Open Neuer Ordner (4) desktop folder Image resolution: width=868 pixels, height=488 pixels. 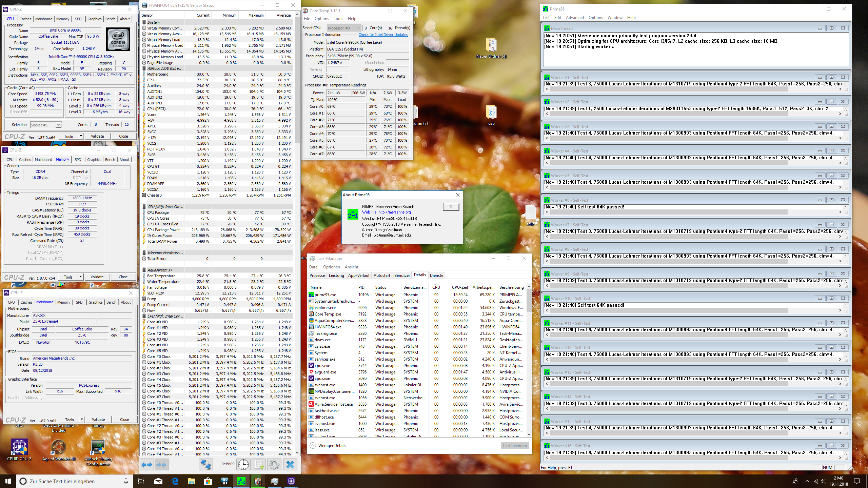click(x=491, y=46)
